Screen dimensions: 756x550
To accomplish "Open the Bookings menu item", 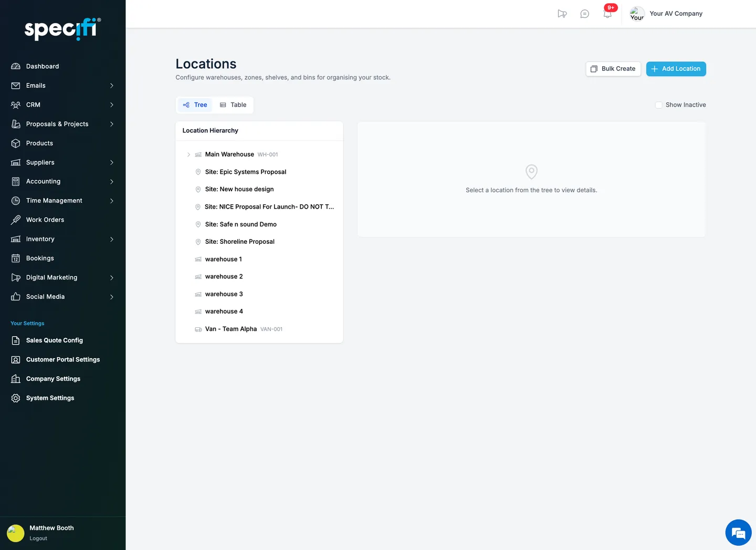I will coord(40,258).
